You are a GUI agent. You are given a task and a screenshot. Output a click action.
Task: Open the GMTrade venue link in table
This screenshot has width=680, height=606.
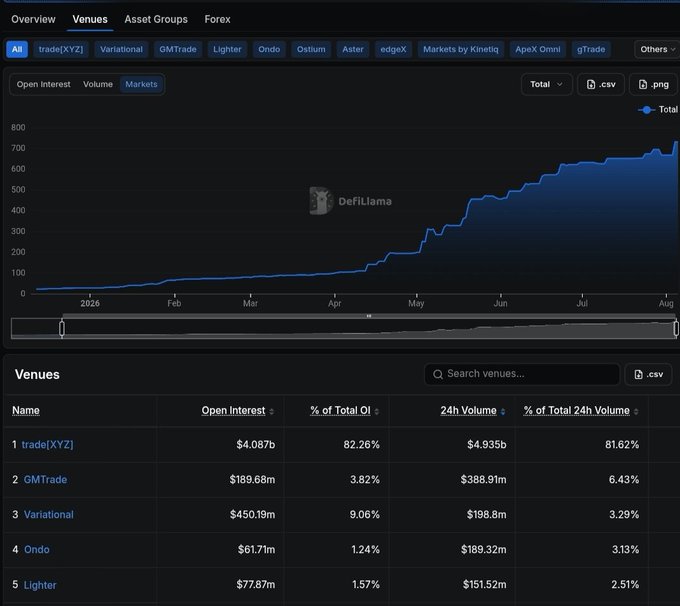(x=45, y=480)
